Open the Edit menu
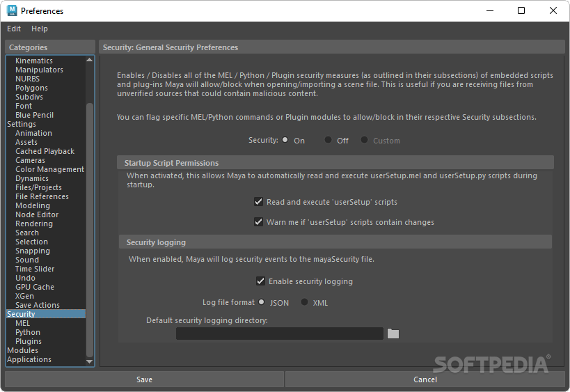Screen dimensions: 570x392 14,29
